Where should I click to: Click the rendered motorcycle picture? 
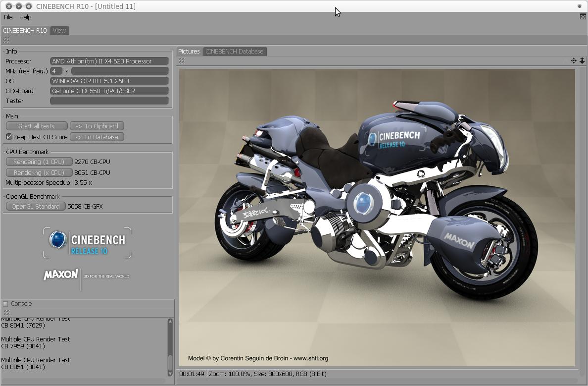(x=377, y=218)
